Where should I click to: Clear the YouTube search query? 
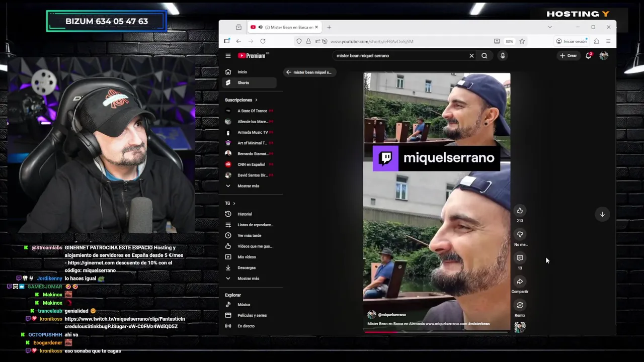point(471,56)
